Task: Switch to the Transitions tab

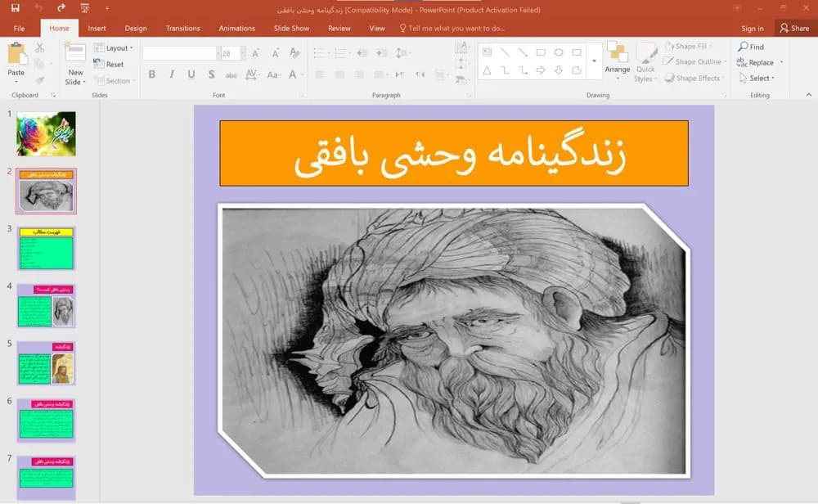Action: tap(183, 28)
